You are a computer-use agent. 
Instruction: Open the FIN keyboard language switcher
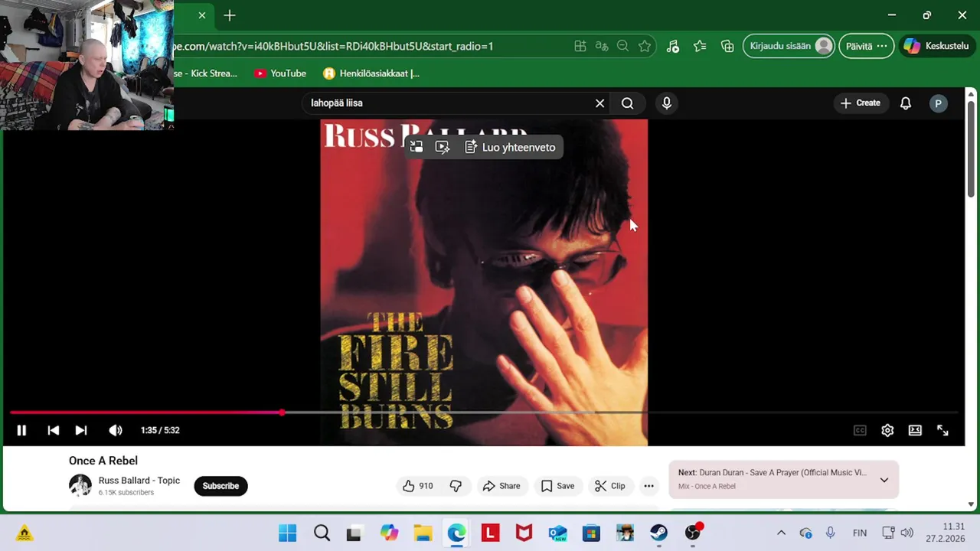[860, 533]
